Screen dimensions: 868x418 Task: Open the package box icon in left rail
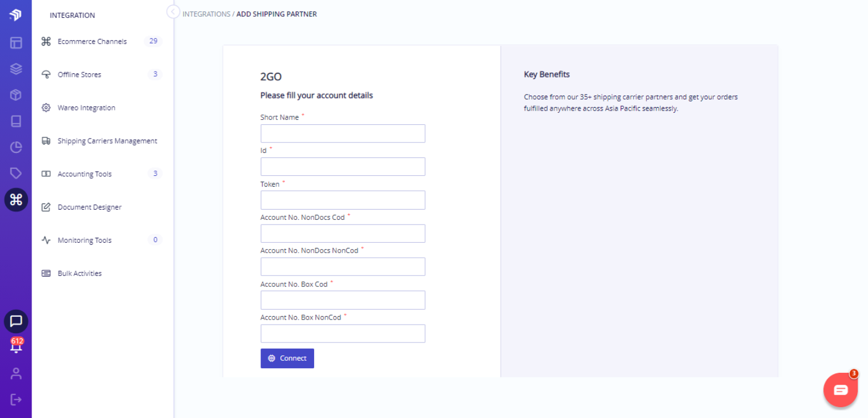point(16,95)
